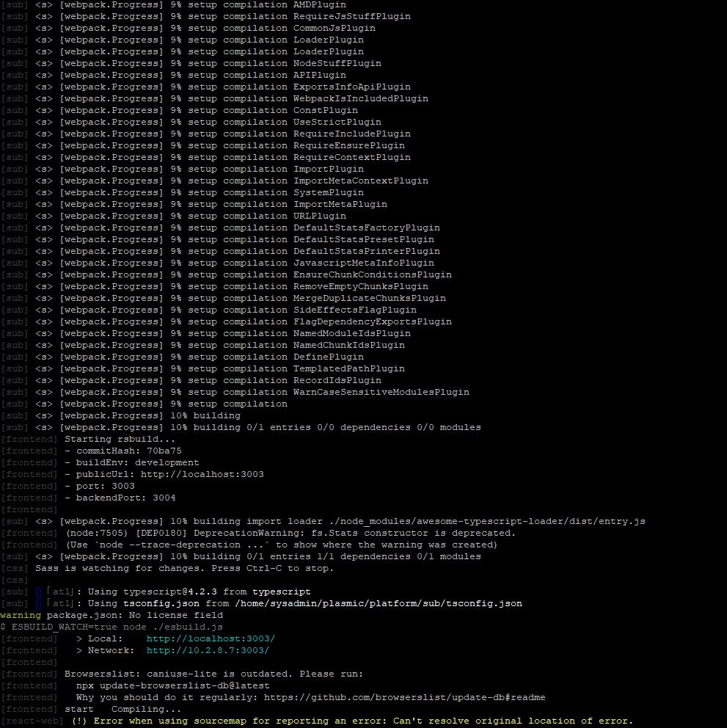Screen dimensions: 727x728
Task: Click the awesome-typescript-loader entry.js path
Action: (x=475, y=521)
